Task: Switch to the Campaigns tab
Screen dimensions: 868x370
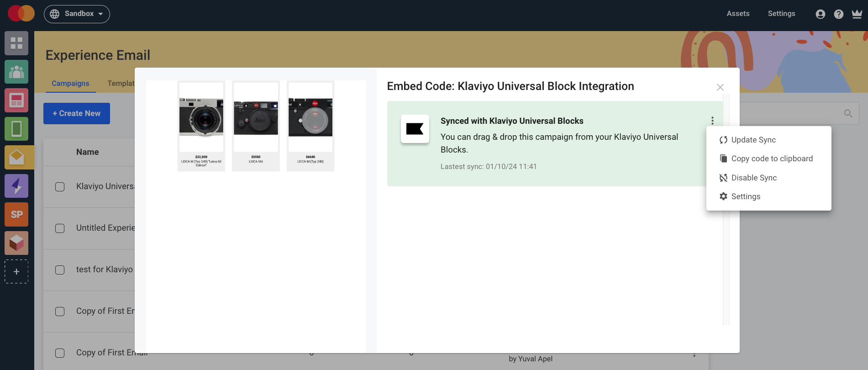Action: click(x=70, y=83)
